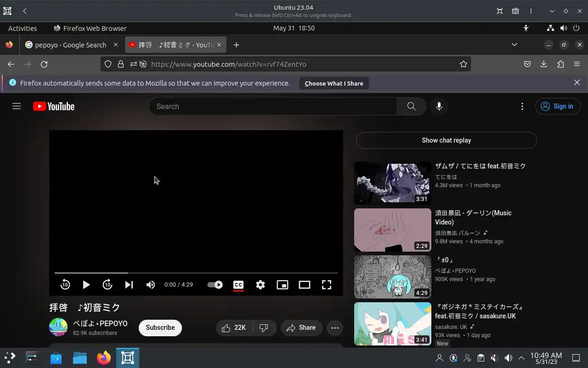The image size is (588, 368).
Task: Select the 拝啓 初音ミク YouTube tab
Action: pos(175,45)
